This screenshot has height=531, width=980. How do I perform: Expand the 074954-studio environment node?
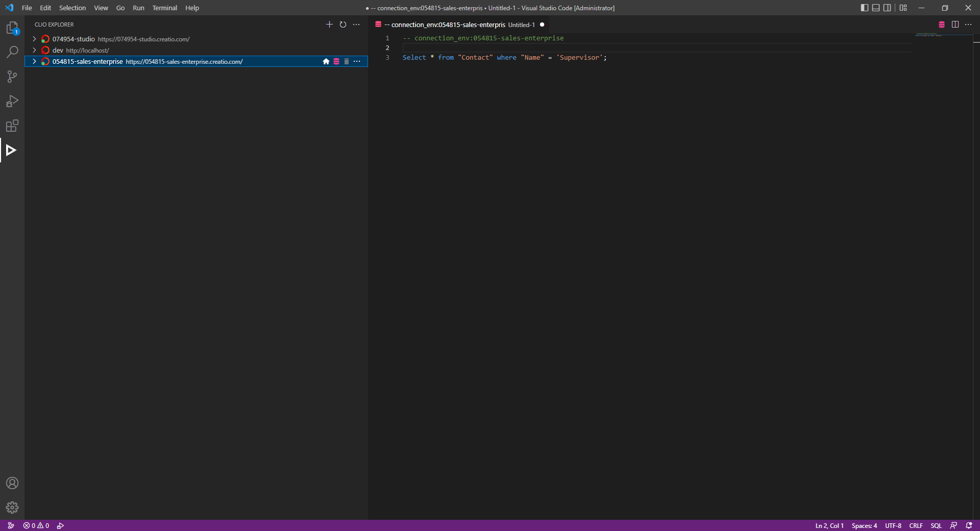[34, 39]
